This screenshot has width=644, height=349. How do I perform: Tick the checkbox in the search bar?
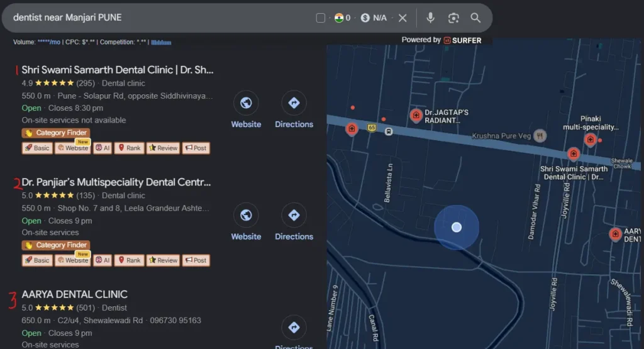tap(321, 18)
